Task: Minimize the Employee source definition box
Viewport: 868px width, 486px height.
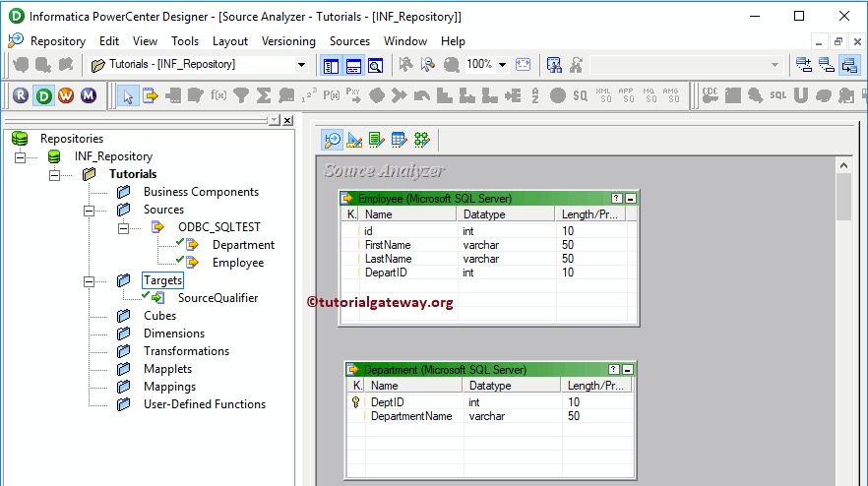Action: pos(630,198)
